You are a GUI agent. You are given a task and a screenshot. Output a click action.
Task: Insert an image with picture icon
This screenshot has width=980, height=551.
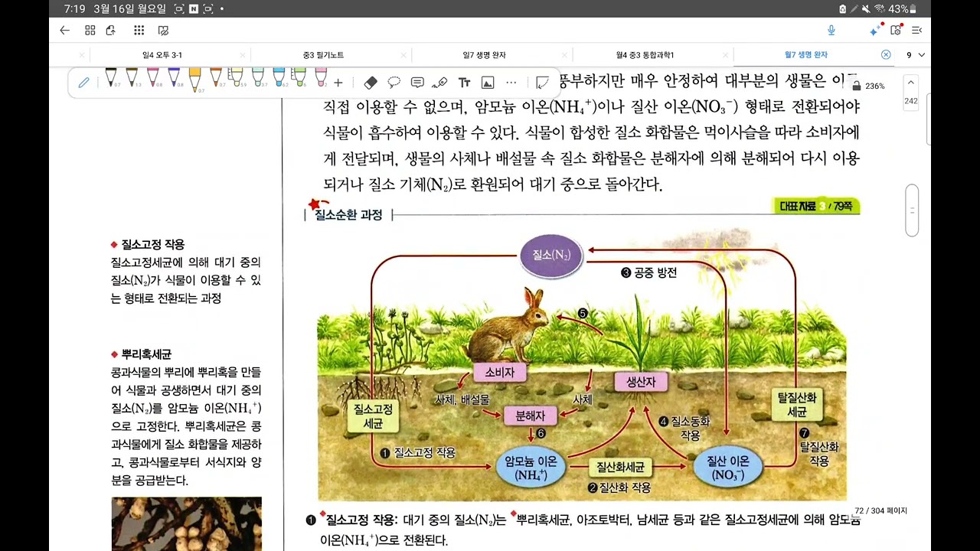tap(488, 83)
